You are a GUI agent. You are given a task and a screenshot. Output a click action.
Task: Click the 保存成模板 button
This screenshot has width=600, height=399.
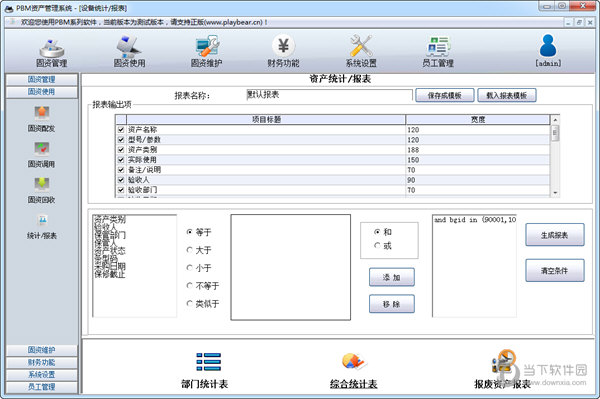(x=445, y=95)
